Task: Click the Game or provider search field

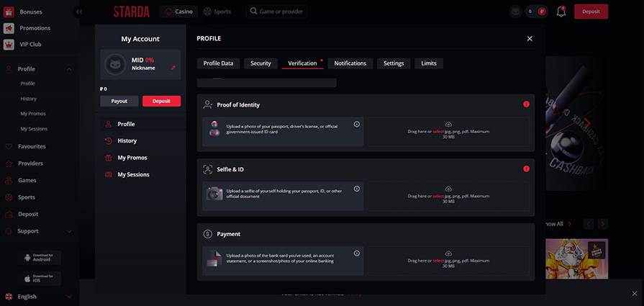Action: tap(276, 12)
